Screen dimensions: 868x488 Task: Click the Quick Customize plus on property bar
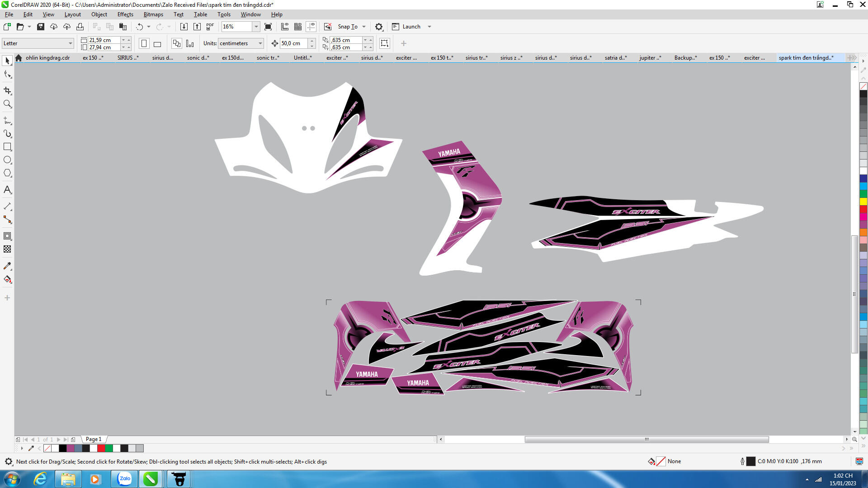pos(404,43)
